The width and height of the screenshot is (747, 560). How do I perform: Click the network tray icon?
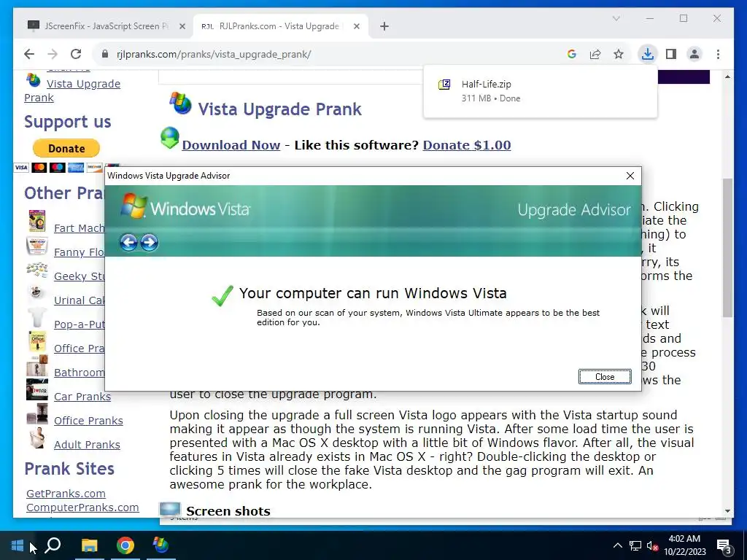click(635, 545)
